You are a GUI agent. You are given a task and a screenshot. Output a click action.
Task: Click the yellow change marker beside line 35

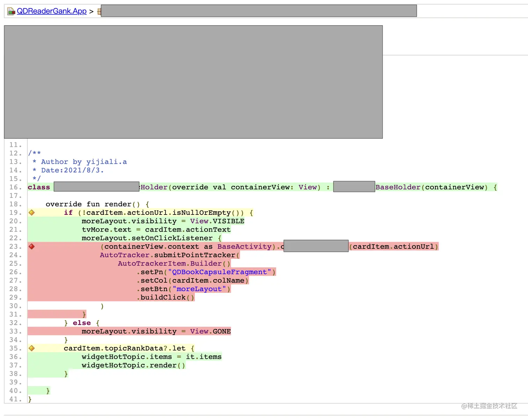[x=31, y=348]
